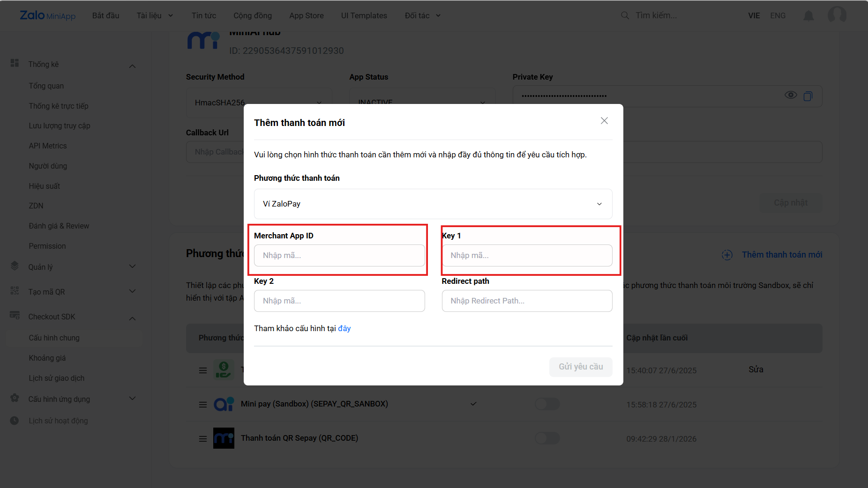
Task: Open the Phương thức thanh toán dropdown
Action: (433, 204)
